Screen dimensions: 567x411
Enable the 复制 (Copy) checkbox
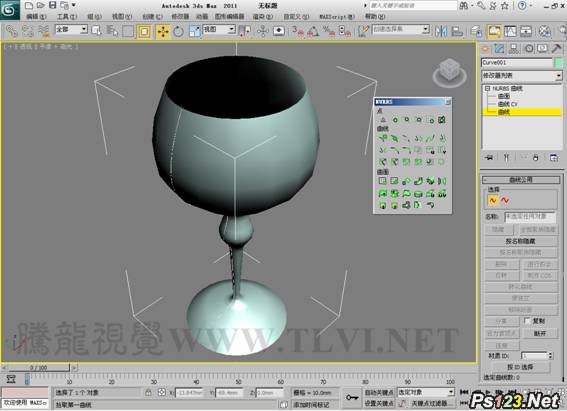coord(527,321)
